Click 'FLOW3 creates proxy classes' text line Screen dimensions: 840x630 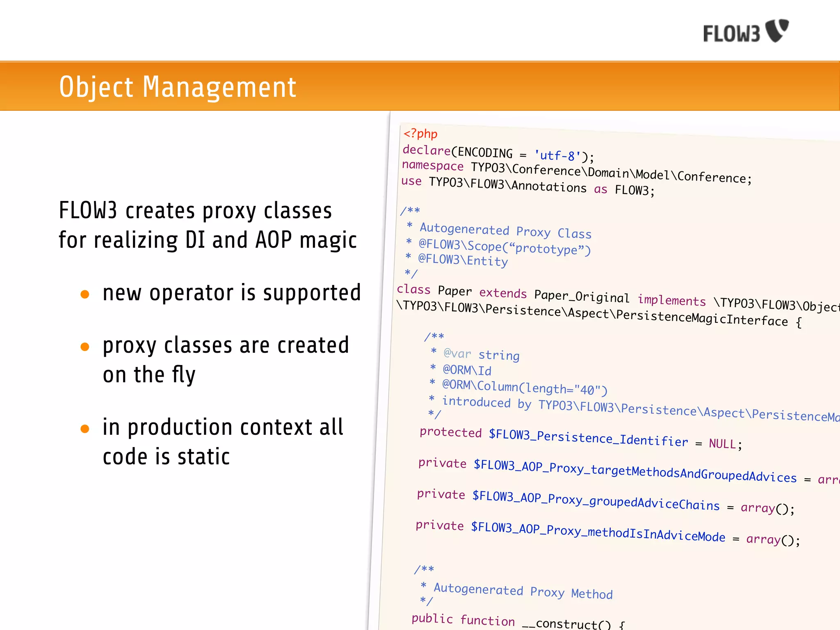click(x=195, y=210)
